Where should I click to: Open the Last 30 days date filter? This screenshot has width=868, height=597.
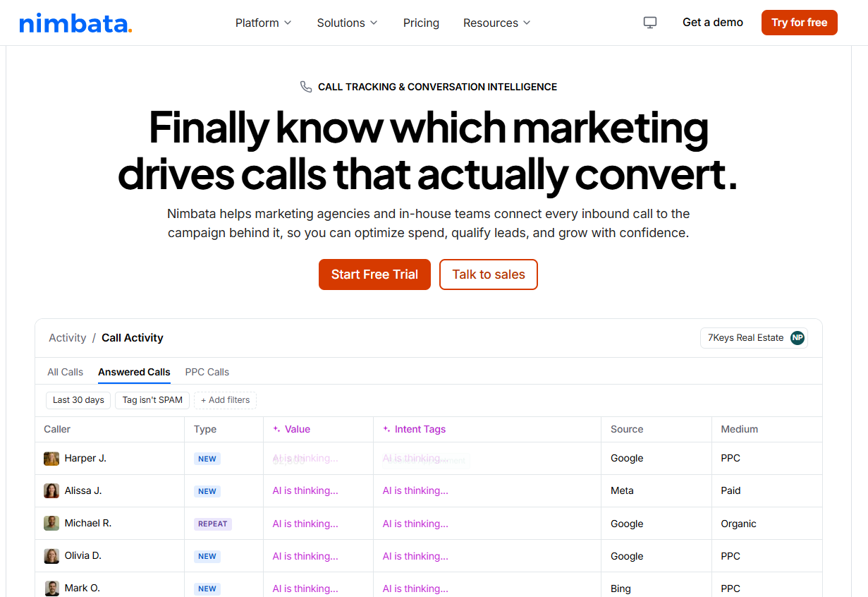(x=78, y=400)
